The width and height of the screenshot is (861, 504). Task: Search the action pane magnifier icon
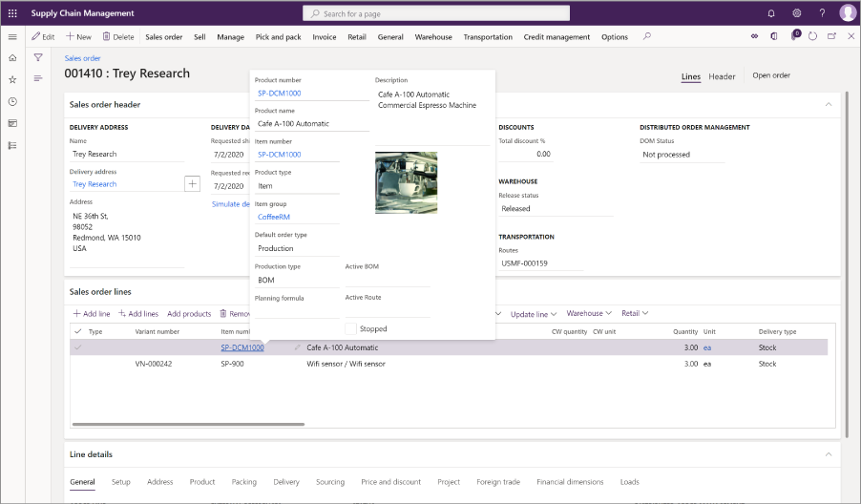coord(647,36)
